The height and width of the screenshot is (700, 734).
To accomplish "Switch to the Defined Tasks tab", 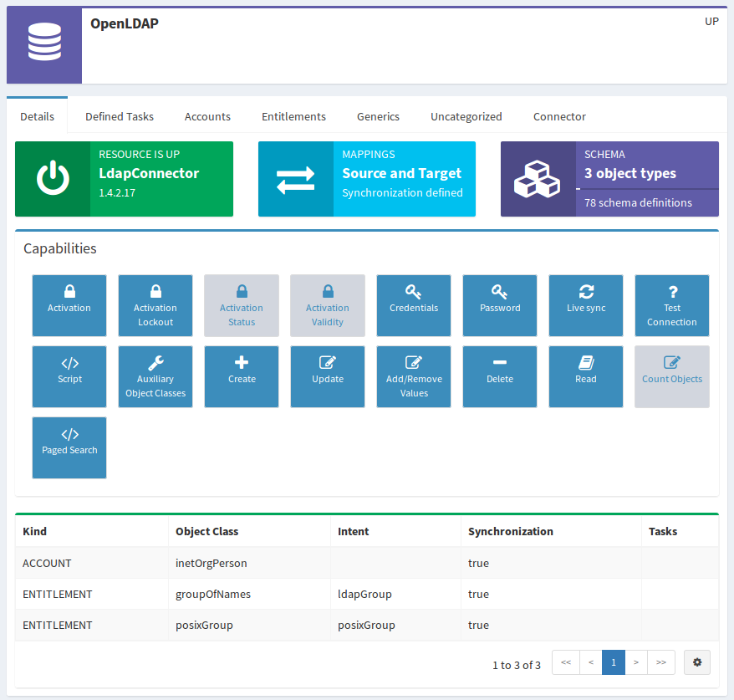I will pos(120,116).
